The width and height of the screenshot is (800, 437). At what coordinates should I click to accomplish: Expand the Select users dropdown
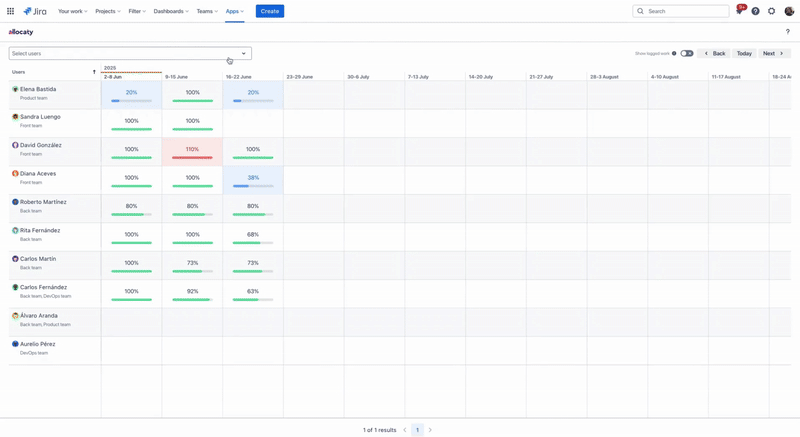(130, 53)
